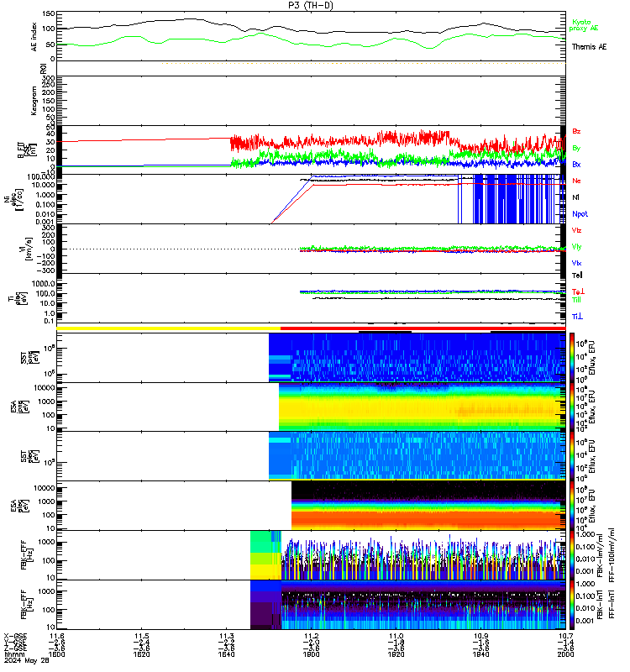This screenshot has height=672, width=630.
Task: Click the FBK-lnTl magnetic color bar
Action: tap(572, 605)
